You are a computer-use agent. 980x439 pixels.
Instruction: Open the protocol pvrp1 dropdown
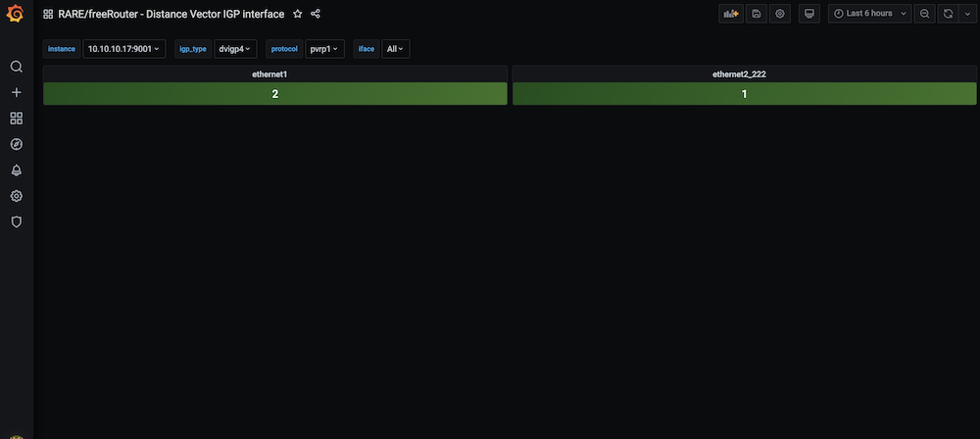tap(324, 49)
